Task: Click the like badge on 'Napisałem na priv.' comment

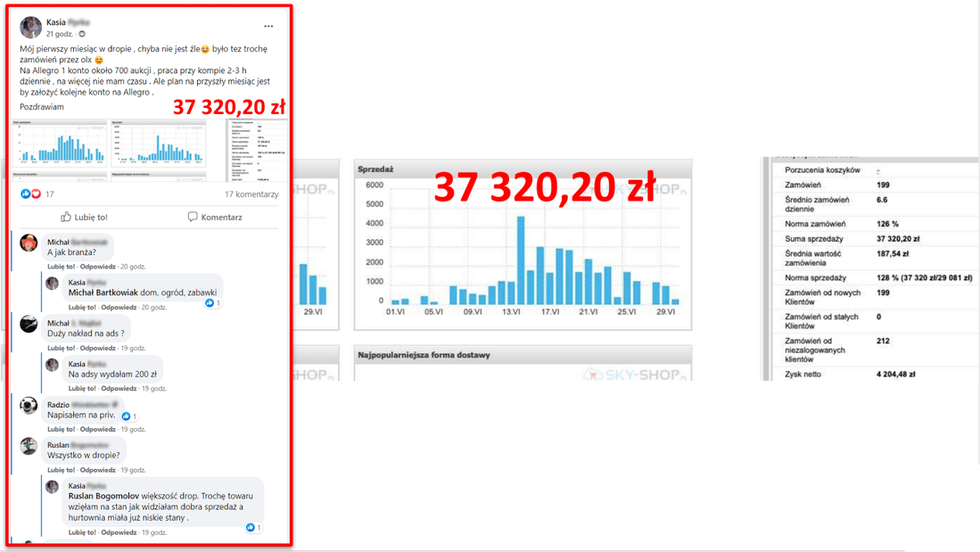Action: point(127,416)
